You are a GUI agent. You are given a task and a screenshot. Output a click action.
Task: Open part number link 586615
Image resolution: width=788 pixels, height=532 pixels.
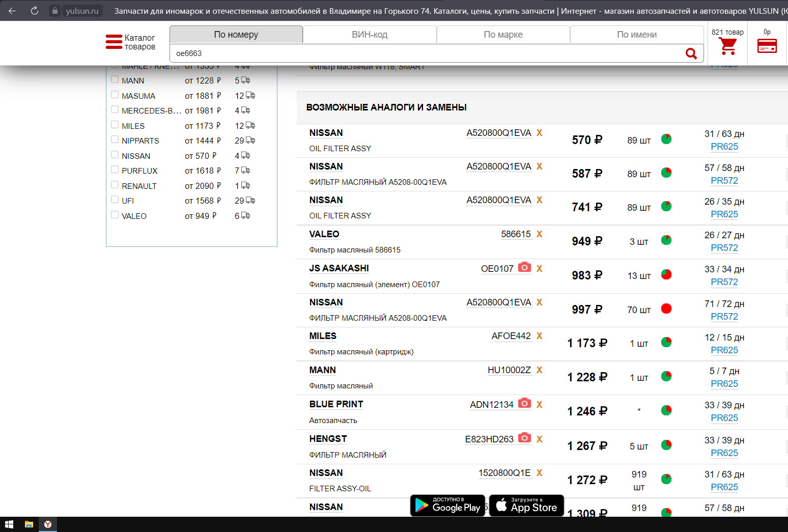pos(516,234)
